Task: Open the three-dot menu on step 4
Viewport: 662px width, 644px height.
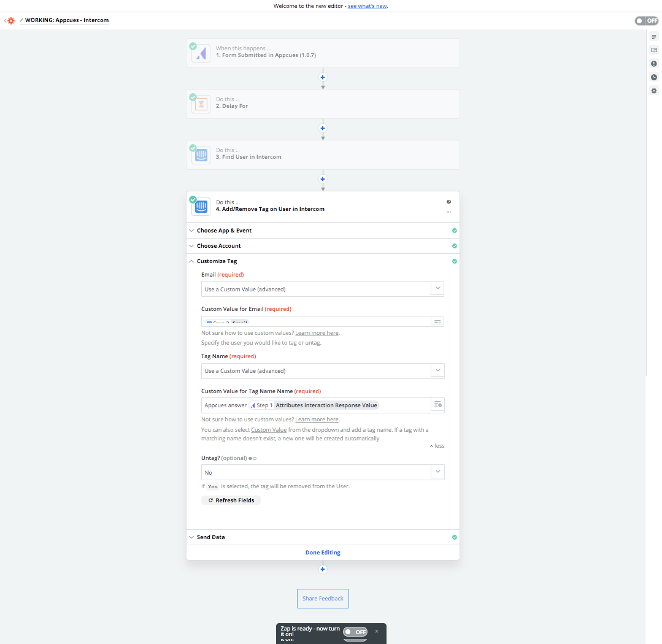Action: (448, 212)
